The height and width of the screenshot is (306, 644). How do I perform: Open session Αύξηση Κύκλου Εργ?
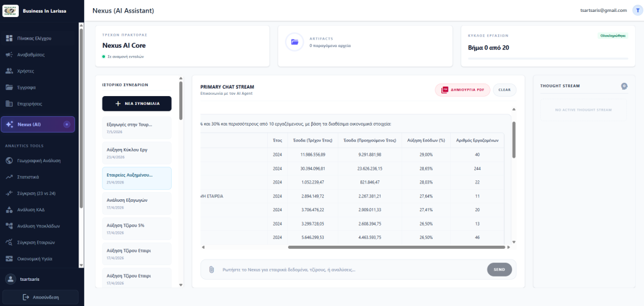(x=136, y=153)
